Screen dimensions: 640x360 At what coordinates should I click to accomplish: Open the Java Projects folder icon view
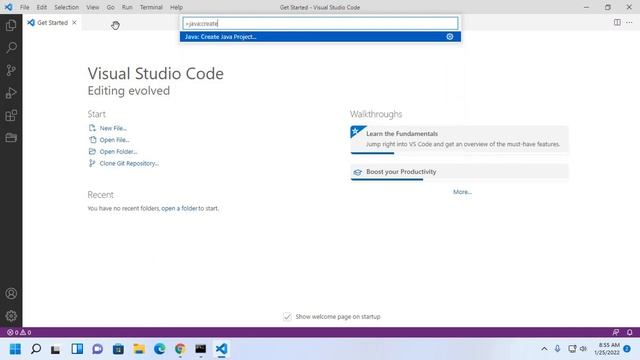(x=11, y=138)
